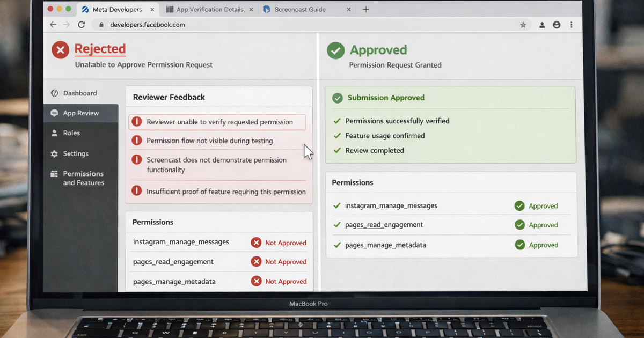The height and width of the screenshot is (338, 644).
Task: Click Not Approved label for pages_read_engagement
Action: tap(286, 262)
